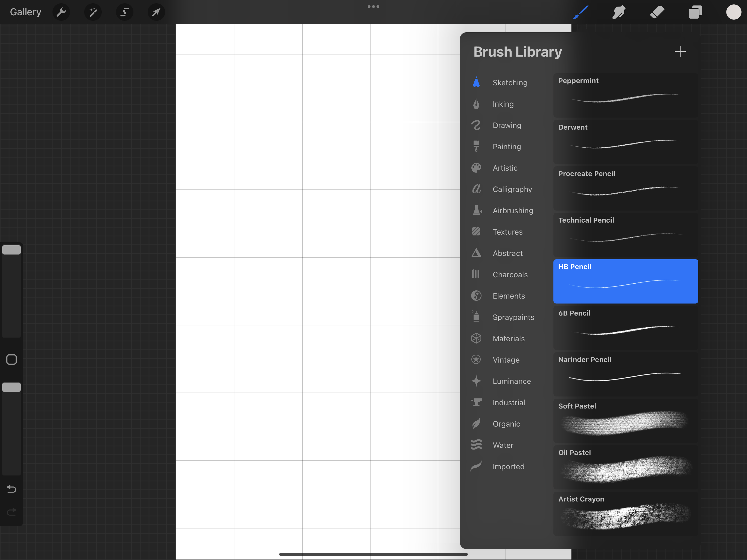Click the brush size slider handle
This screenshot has width=747, height=560.
(11, 250)
